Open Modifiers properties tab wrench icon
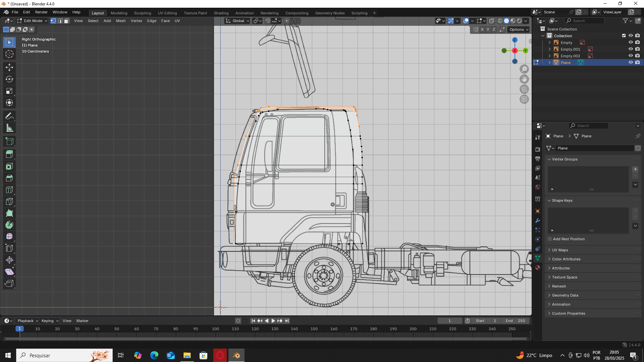644x362 pixels. click(538, 221)
